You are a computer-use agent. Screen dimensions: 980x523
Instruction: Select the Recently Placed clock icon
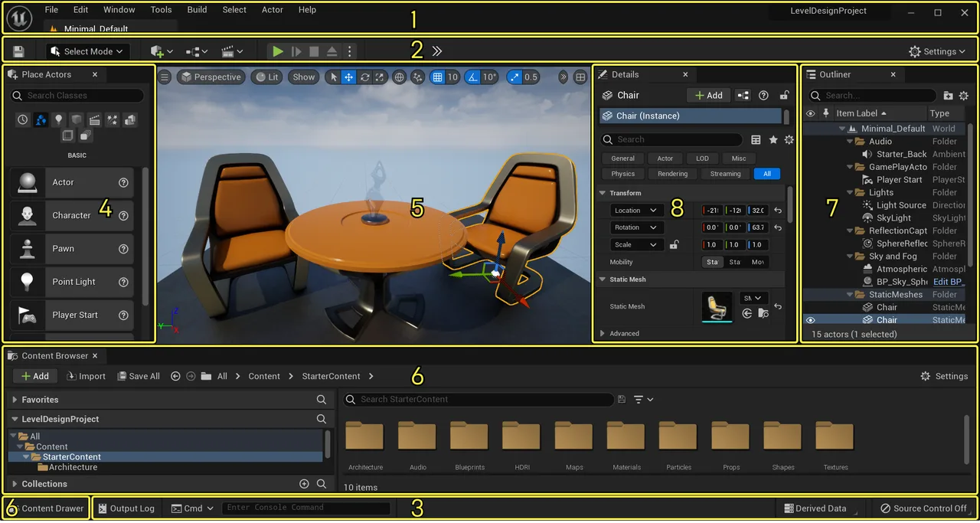(23, 119)
